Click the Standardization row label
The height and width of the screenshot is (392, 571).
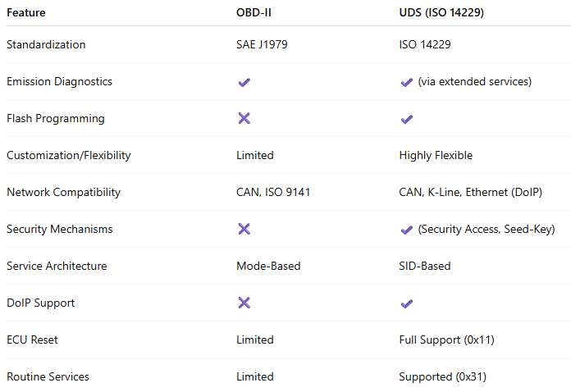point(46,45)
